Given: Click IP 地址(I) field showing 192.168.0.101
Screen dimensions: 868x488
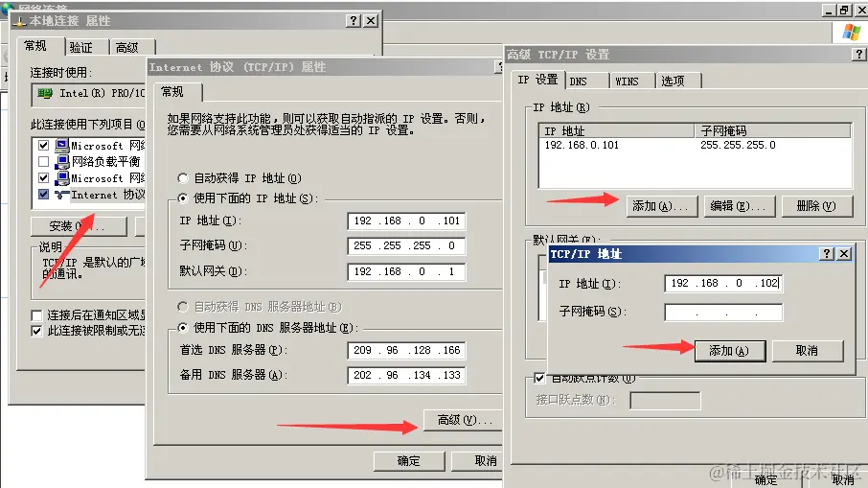Looking at the screenshot, I should click(x=406, y=221).
